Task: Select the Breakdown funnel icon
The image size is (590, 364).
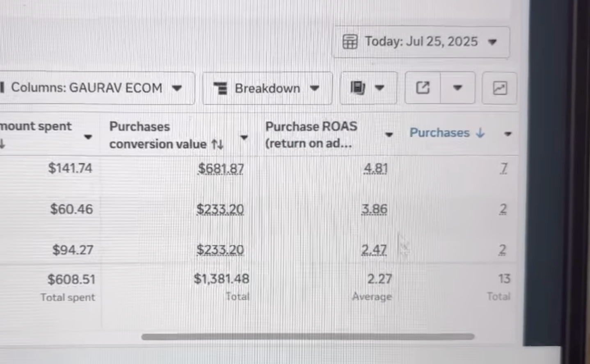Action: [221, 88]
